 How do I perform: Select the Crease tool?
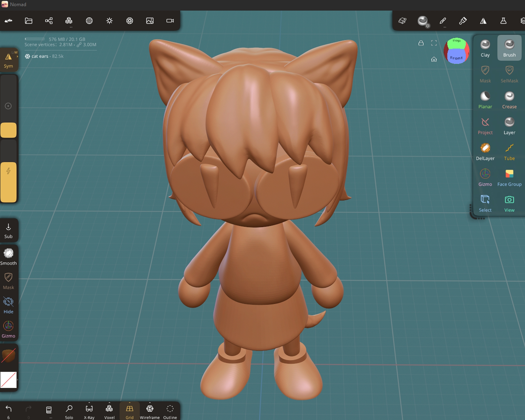point(509,99)
